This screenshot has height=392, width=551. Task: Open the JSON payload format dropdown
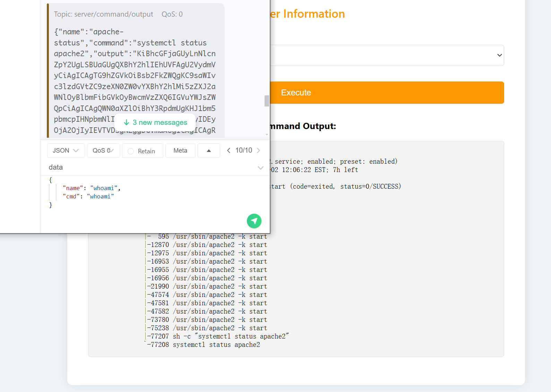click(66, 151)
